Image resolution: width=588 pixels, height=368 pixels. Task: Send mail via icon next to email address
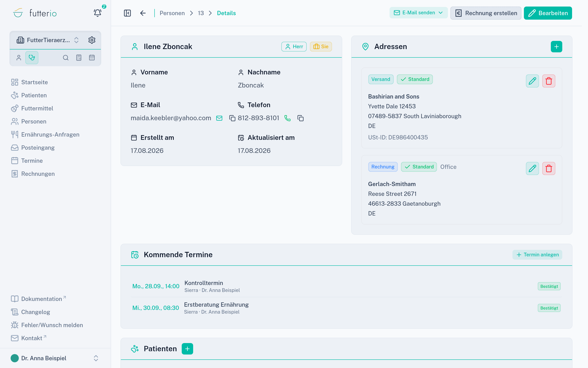point(219,118)
